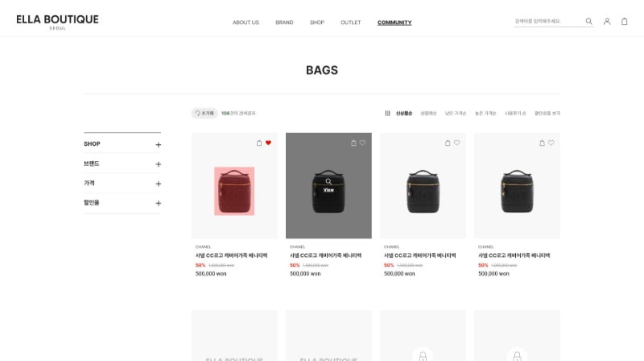The image size is (644, 361).
Task: Click the 초기화 reset button
Action: (204, 113)
